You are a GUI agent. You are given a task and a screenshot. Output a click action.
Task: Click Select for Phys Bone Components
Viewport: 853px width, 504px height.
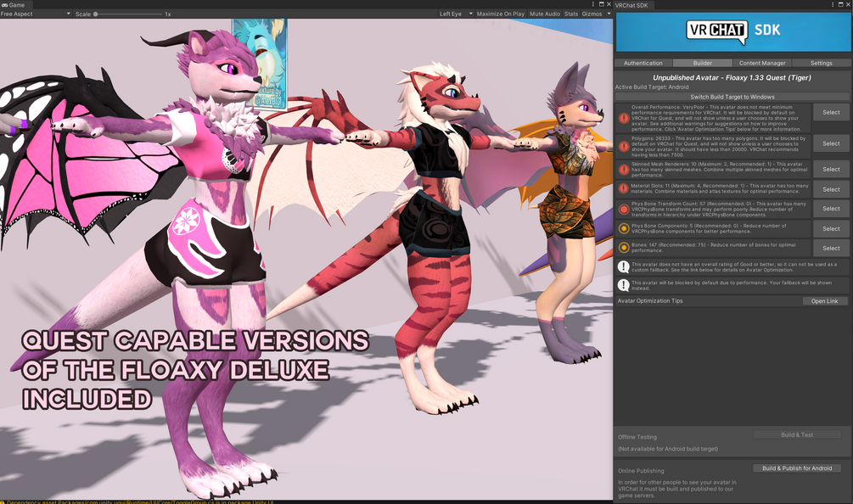click(x=831, y=229)
